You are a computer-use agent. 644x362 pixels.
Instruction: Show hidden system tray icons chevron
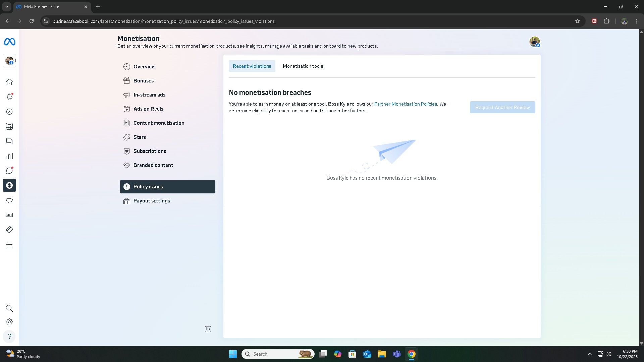[589, 354]
